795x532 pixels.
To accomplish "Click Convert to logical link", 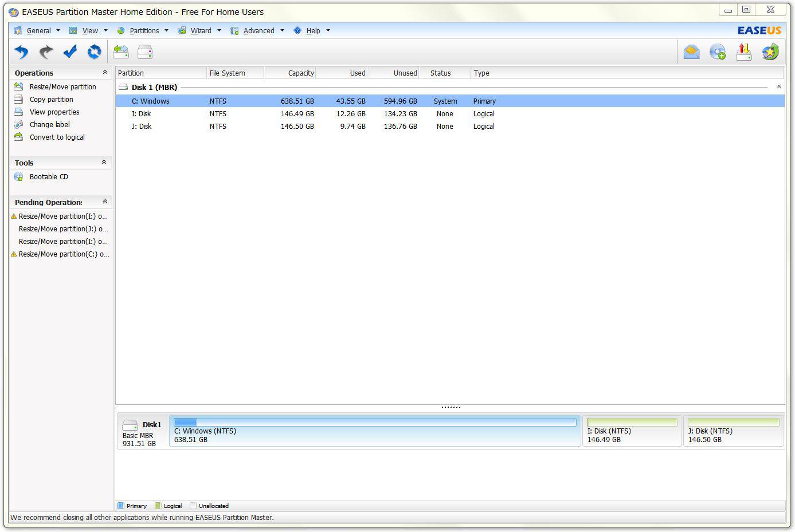I will tap(57, 137).
